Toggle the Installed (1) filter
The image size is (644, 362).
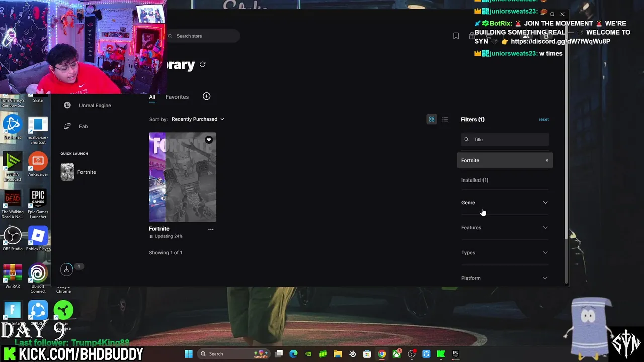(474, 180)
